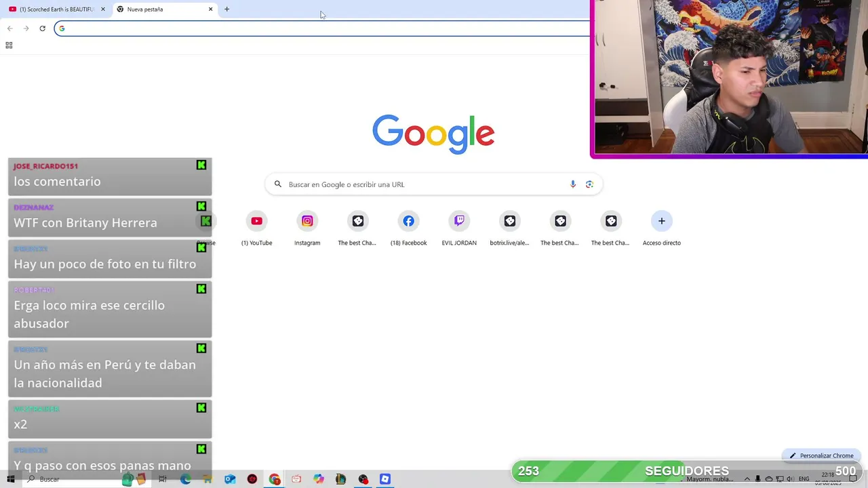Open Outlook from taskbar
The width and height of the screenshot is (868, 488).
[x=230, y=479]
